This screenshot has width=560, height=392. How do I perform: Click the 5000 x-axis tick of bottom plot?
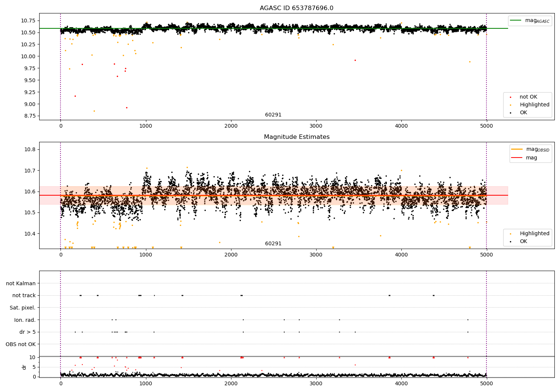click(486, 383)
